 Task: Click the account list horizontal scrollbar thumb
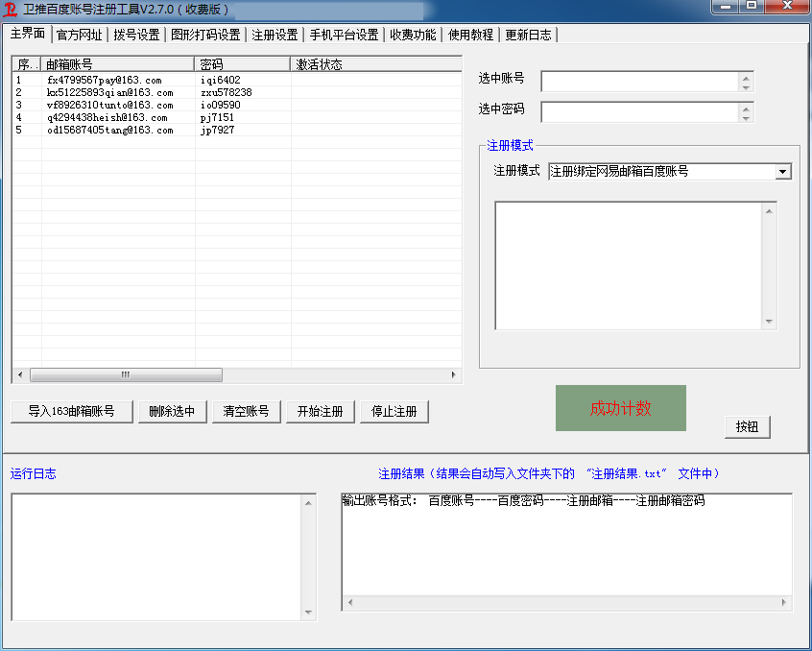pyautogui.click(x=126, y=375)
